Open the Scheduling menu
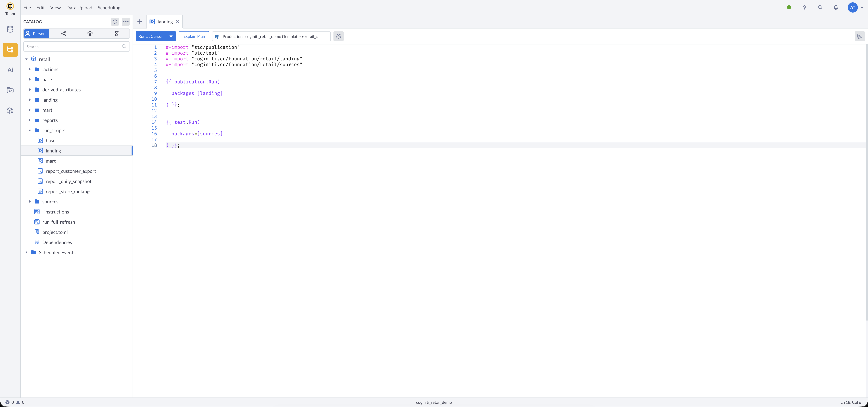This screenshot has width=868, height=407. [109, 7]
